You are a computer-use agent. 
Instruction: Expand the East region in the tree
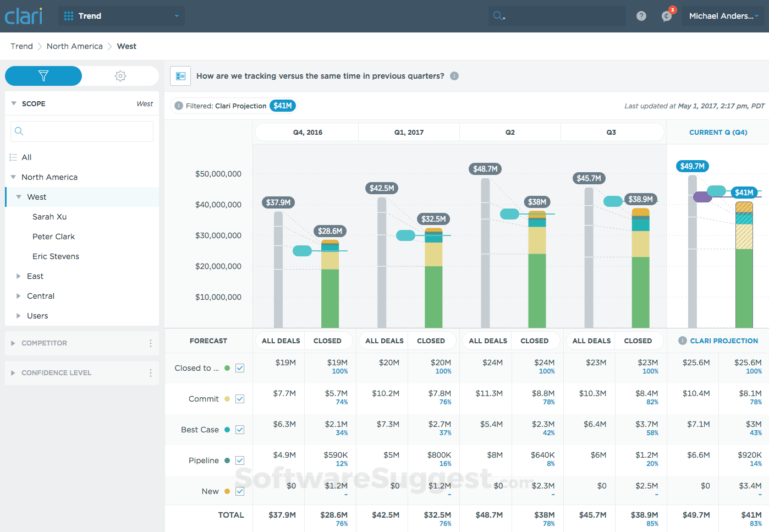click(x=17, y=276)
